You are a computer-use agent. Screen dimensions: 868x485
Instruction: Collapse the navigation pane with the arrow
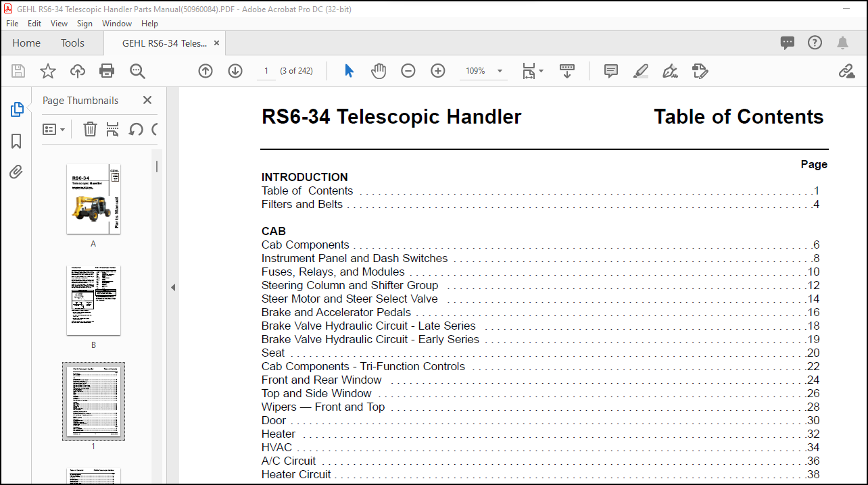click(172, 287)
